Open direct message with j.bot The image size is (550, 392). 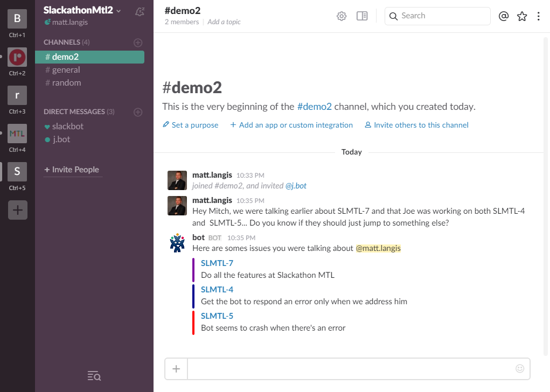point(61,139)
